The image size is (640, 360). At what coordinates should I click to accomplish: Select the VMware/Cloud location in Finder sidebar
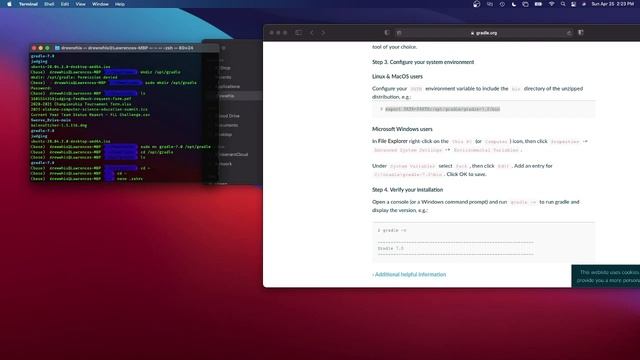coord(233,154)
